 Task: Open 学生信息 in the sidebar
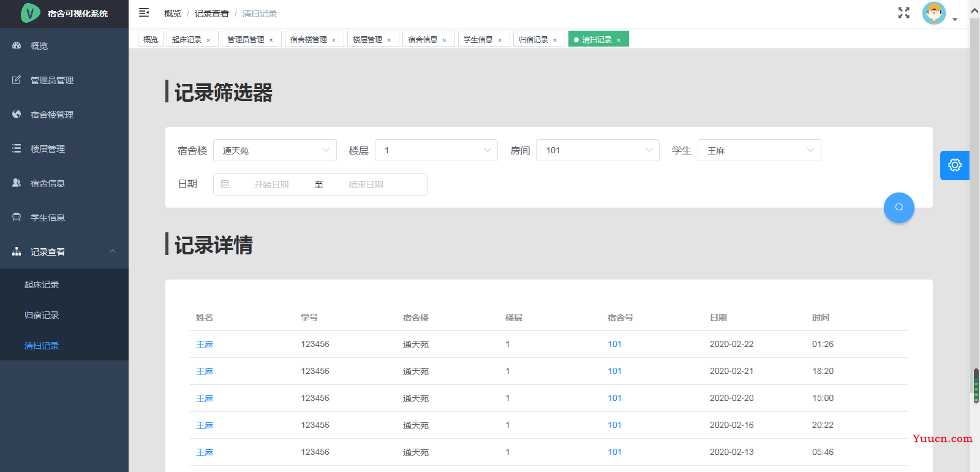tap(64, 218)
